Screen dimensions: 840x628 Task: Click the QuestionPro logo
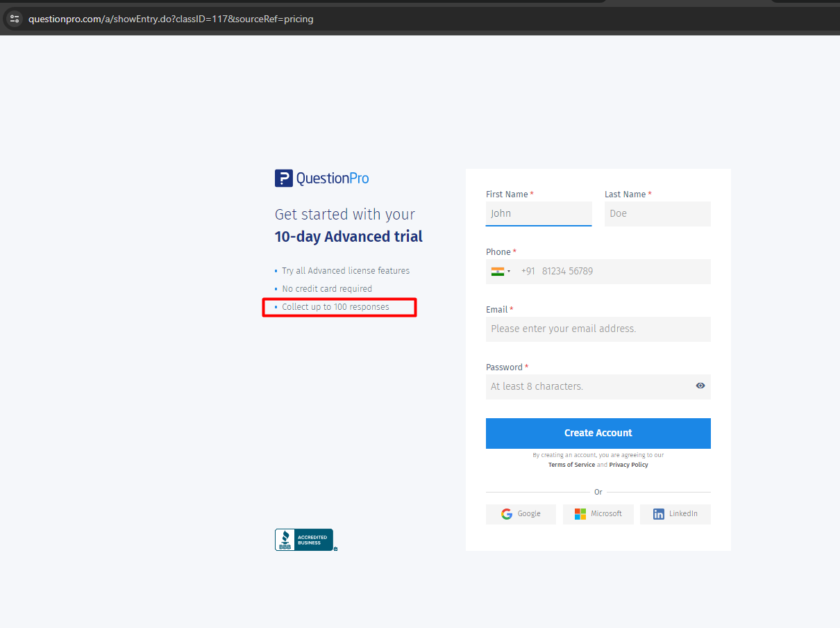tap(322, 179)
